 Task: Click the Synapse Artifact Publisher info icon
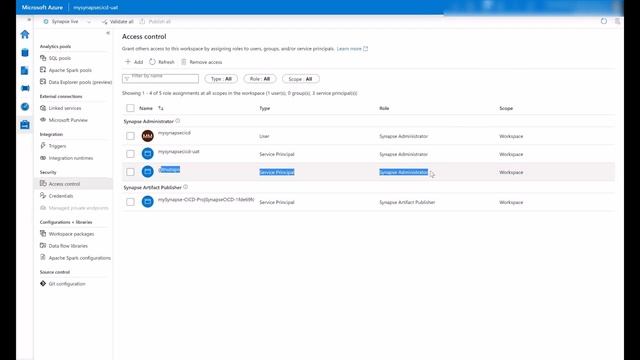[185, 187]
